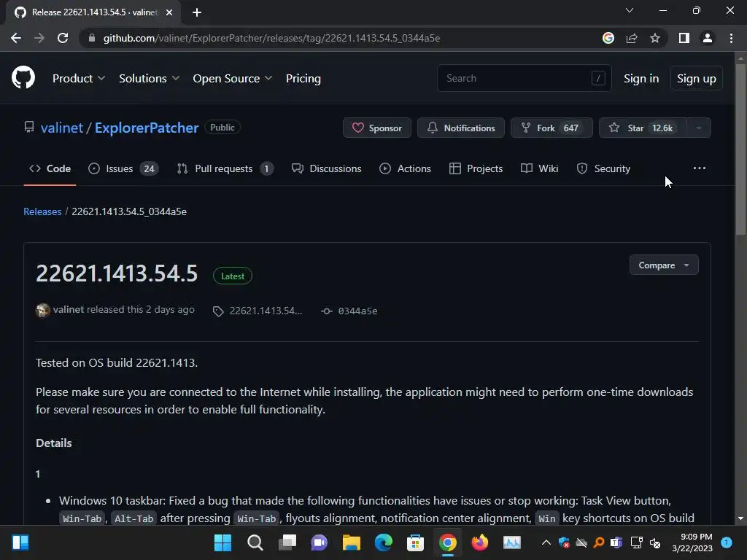Click the Sponsor button
This screenshot has height=560, width=747.
point(377,128)
